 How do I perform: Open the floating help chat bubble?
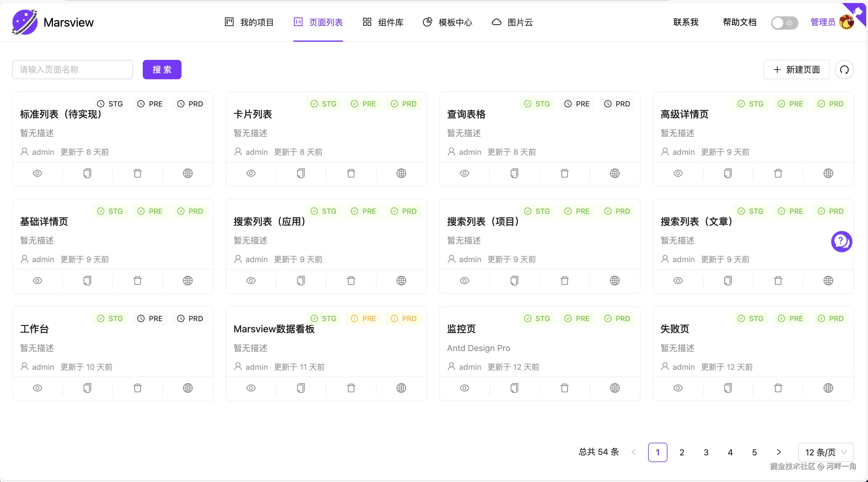[x=841, y=241]
